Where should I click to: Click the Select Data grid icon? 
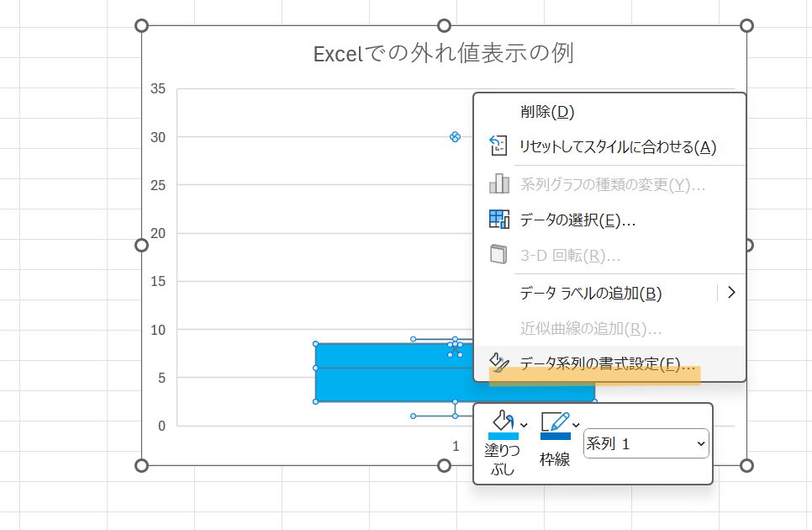click(x=498, y=220)
